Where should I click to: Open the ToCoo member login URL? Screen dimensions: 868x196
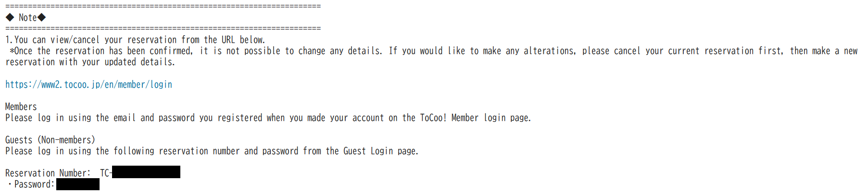pos(88,85)
